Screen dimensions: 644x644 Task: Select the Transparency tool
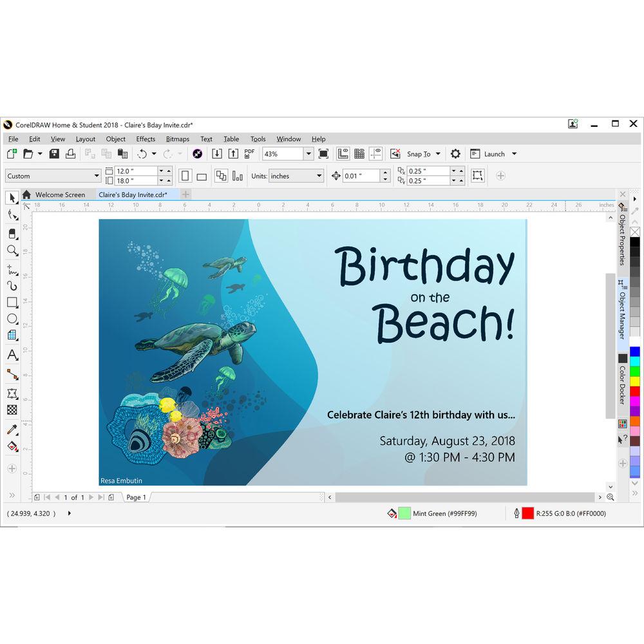point(11,410)
